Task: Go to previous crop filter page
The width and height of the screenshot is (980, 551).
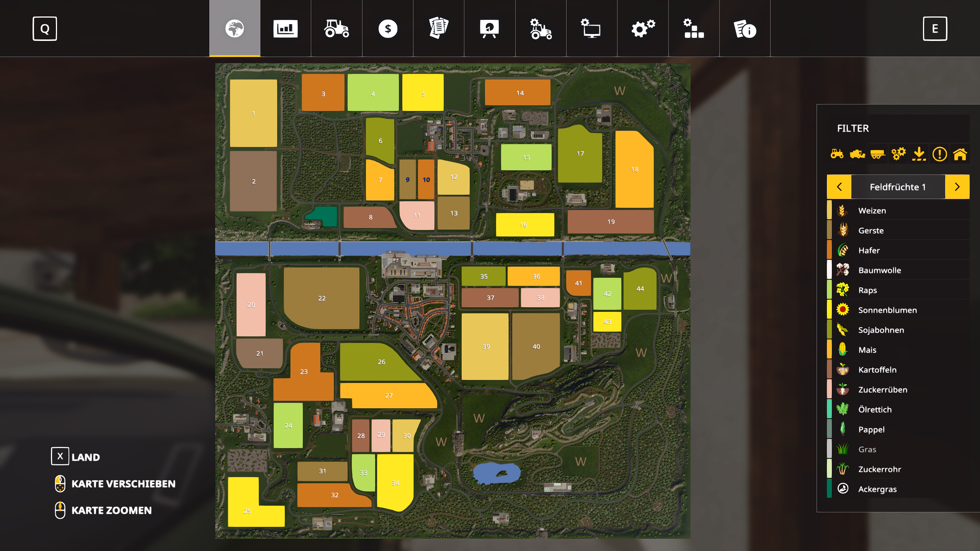Action: click(x=839, y=187)
